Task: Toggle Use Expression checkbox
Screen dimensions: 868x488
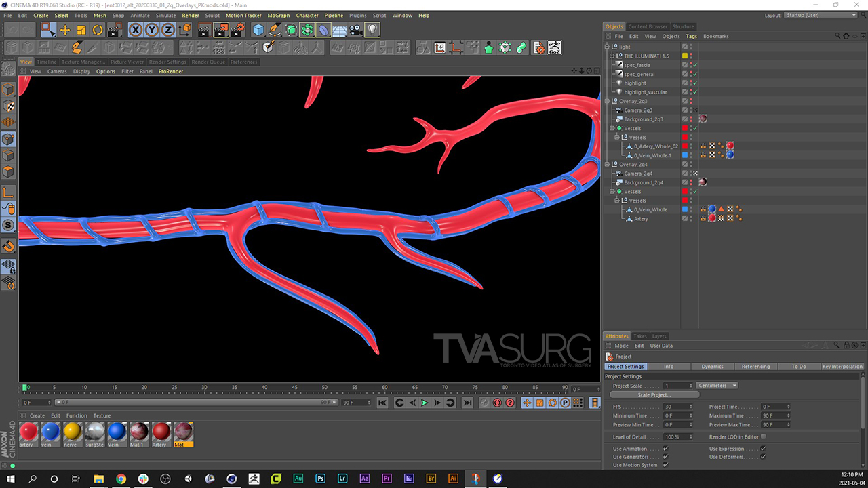Action: pos(764,449)
